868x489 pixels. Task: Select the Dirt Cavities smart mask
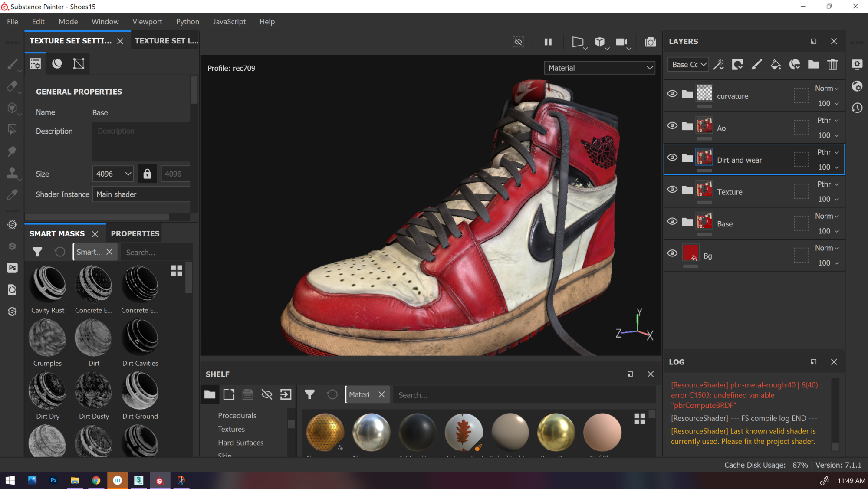(x=140, y=338)
